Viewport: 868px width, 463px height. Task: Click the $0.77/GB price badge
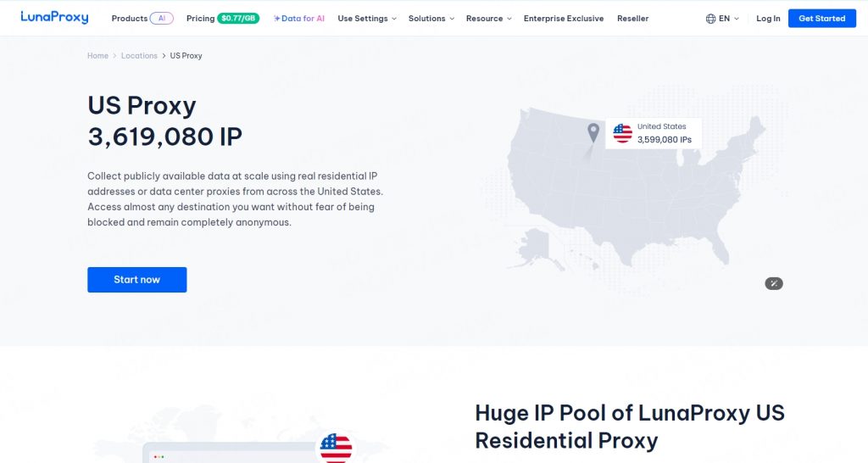pos(238,19)
